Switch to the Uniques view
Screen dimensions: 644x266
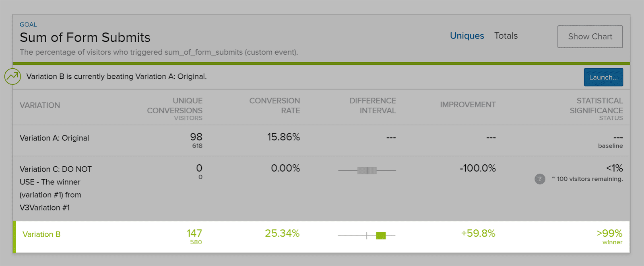[x=467, y=36]
